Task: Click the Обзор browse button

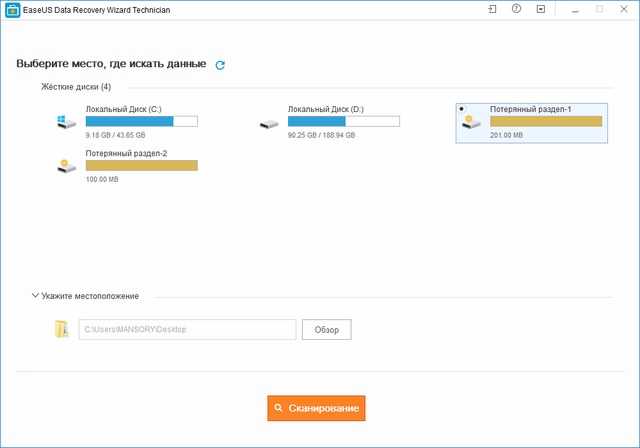Action: (327, 329)
